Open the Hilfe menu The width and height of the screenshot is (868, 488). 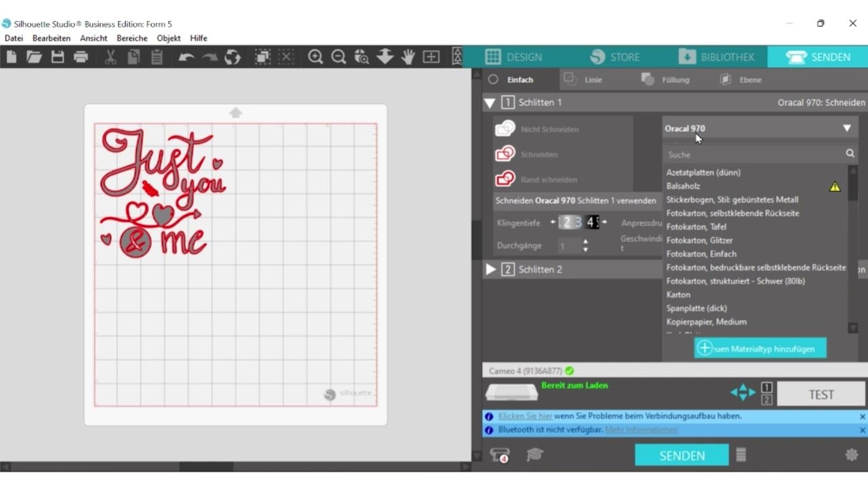[199, 38]
